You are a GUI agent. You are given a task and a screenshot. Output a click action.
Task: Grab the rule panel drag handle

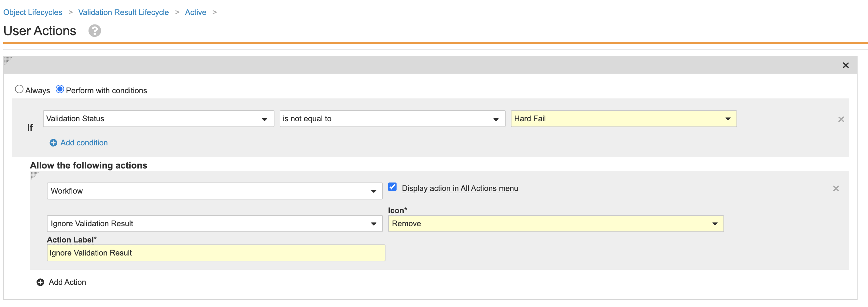pos(8,61)
